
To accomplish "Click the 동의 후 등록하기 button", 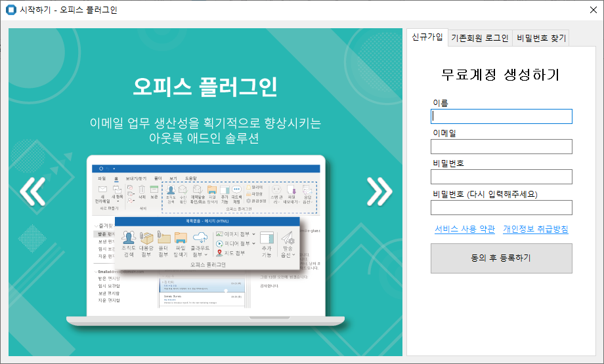I will pos(501,258).
